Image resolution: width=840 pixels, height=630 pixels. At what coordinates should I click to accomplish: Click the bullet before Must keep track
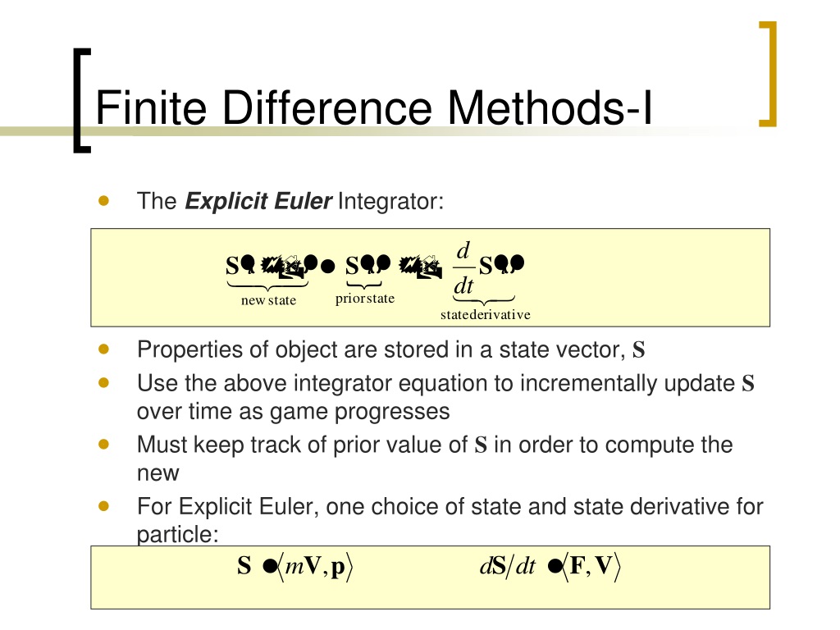(104, 445)
